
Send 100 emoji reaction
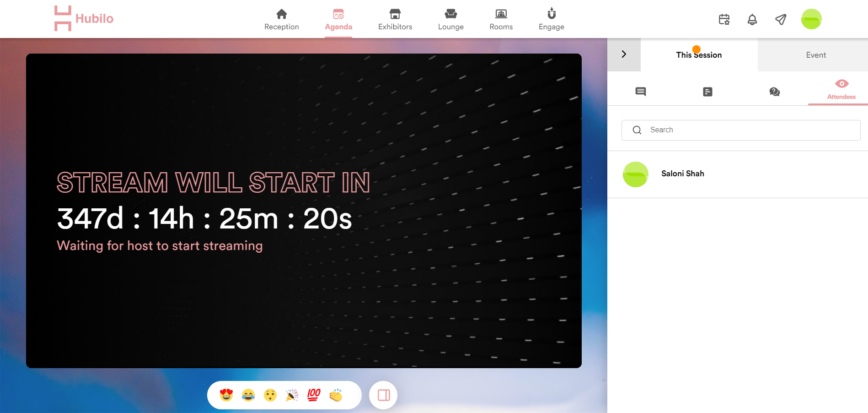pyautogui.click(x=314, y=395)
